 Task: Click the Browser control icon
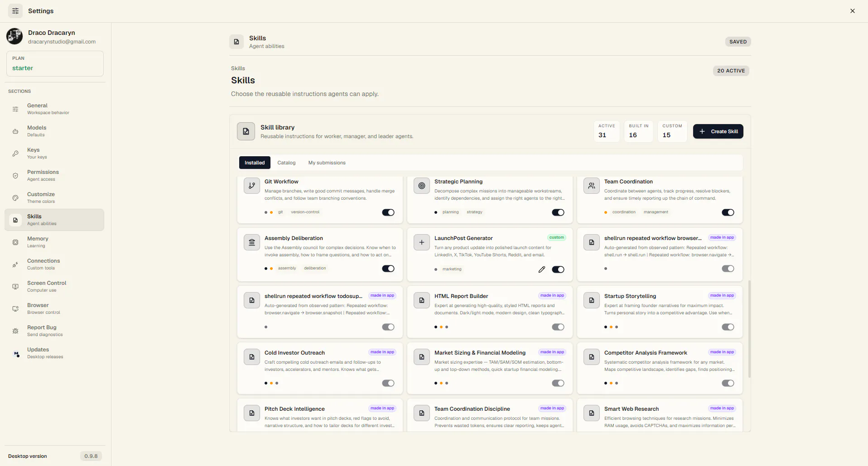(x=15, y=309)
